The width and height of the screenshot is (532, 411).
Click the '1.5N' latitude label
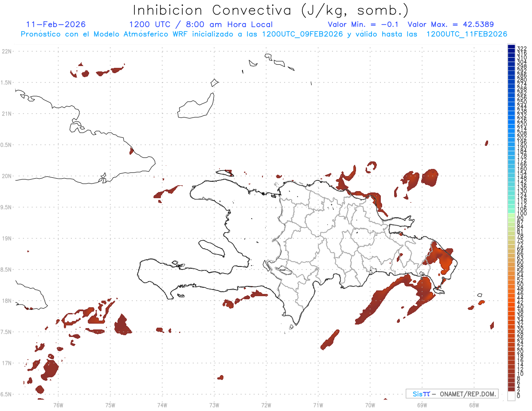(7, 82)
